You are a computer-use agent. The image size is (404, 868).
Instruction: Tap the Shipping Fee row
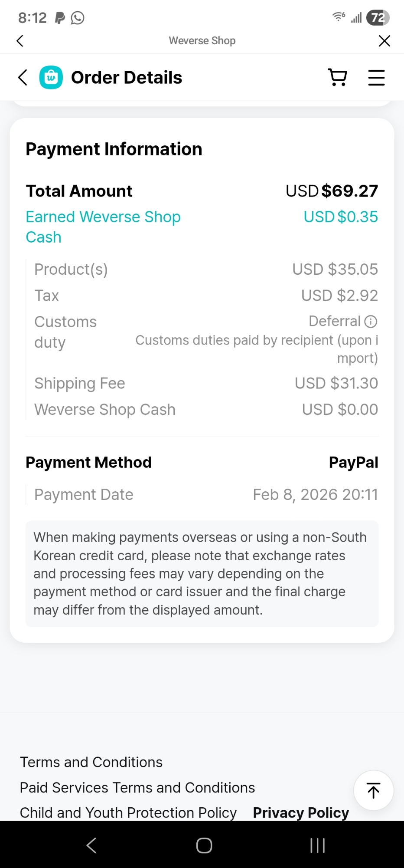click(x=202, y=383)
